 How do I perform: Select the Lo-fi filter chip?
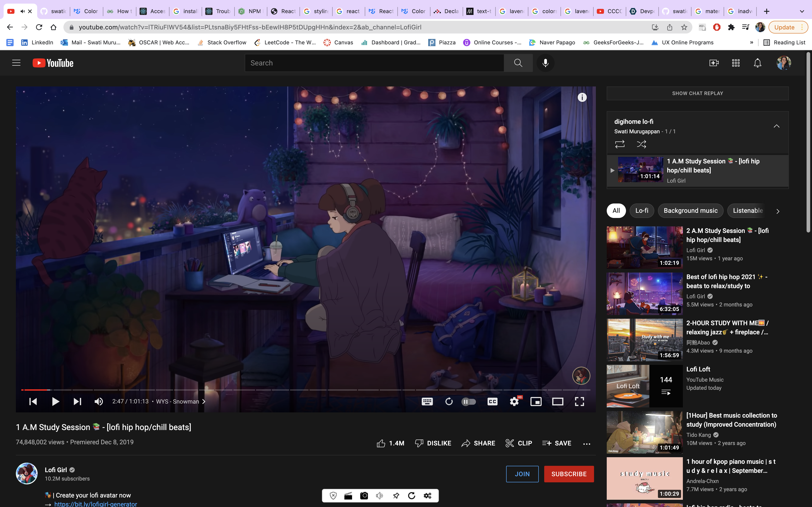pyautogui.click(x=642, y=210)
